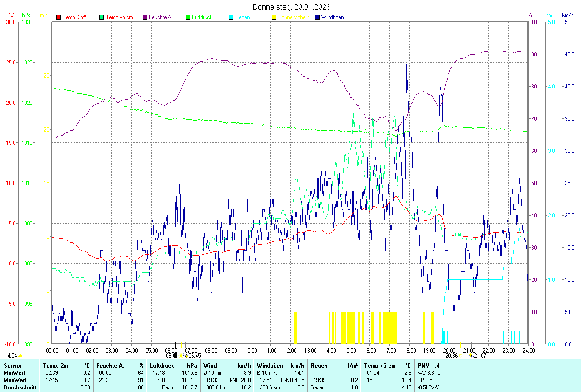Click the teal Temp +5 cm legend swatch
This screenshot has width=581, height=392.
[101, 17]
